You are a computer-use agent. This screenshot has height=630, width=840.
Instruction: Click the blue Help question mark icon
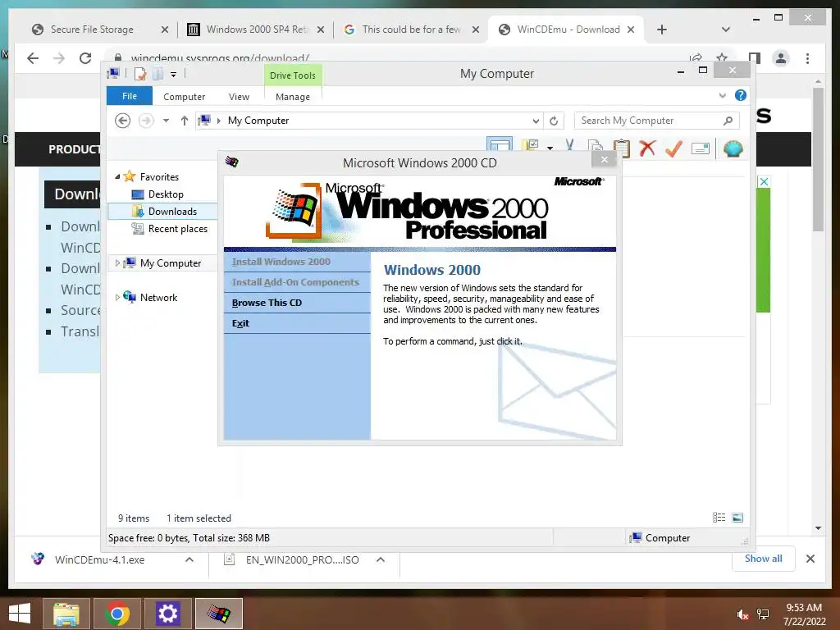tap(741, 95)
